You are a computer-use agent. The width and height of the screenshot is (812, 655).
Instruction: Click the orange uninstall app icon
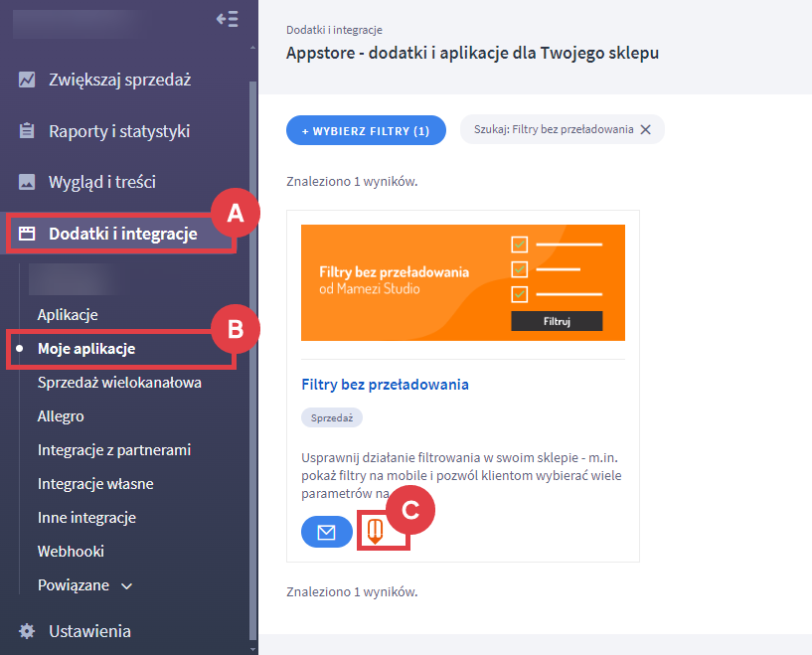(x=375, y=532)
